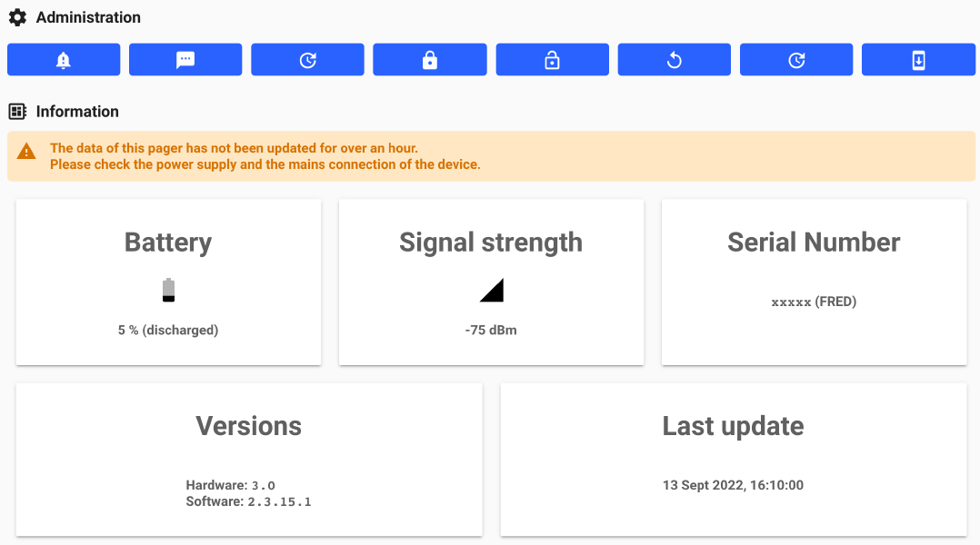Click the Administration gear icon
This screenshot has height=545, width=980.
coord(17,17)
